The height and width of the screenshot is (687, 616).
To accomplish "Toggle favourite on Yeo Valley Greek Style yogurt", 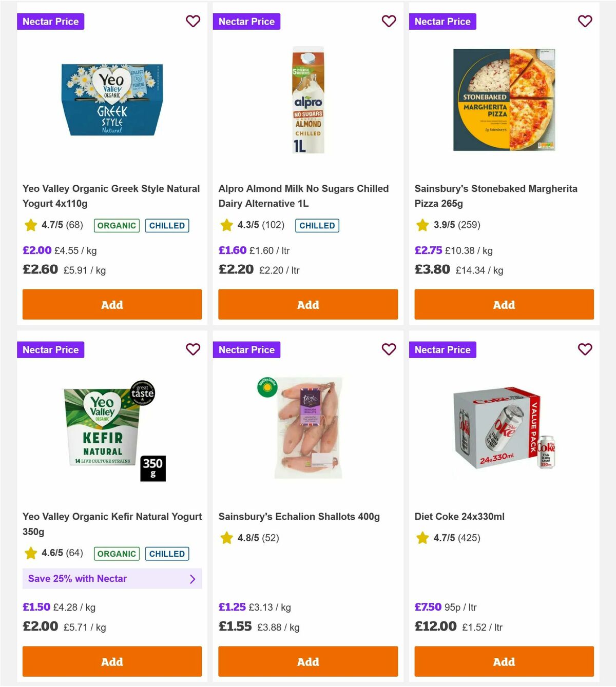I will click(193, 21).
